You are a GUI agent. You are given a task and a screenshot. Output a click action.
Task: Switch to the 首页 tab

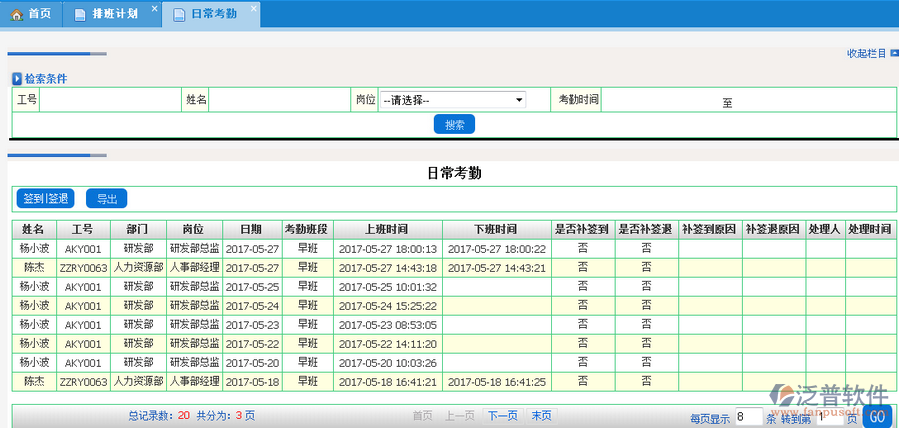32,15
